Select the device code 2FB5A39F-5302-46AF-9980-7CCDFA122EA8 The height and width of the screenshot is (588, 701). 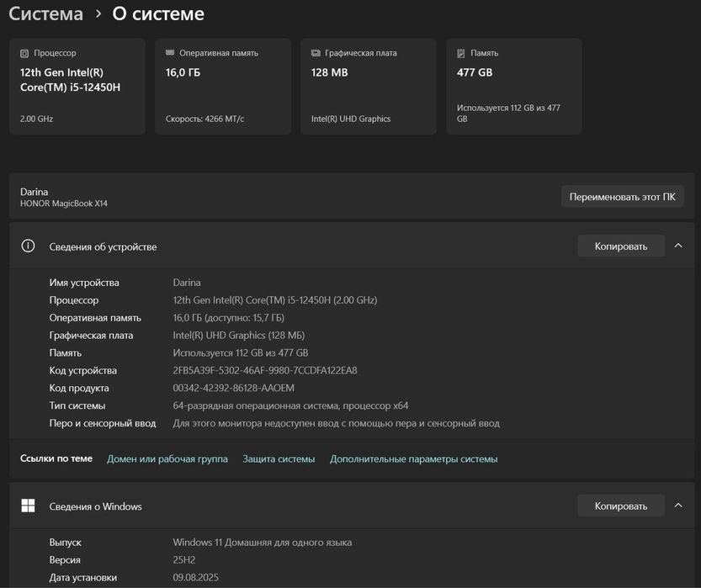pos(265,370)
